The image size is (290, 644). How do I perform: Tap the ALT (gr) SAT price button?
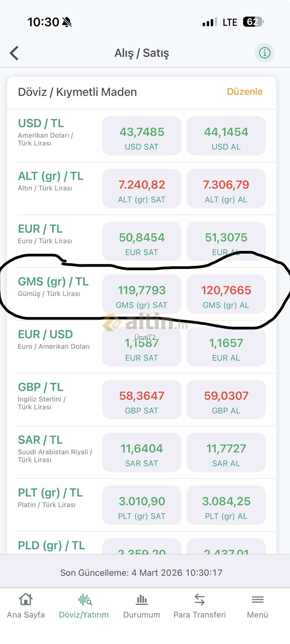coord(142,188)
